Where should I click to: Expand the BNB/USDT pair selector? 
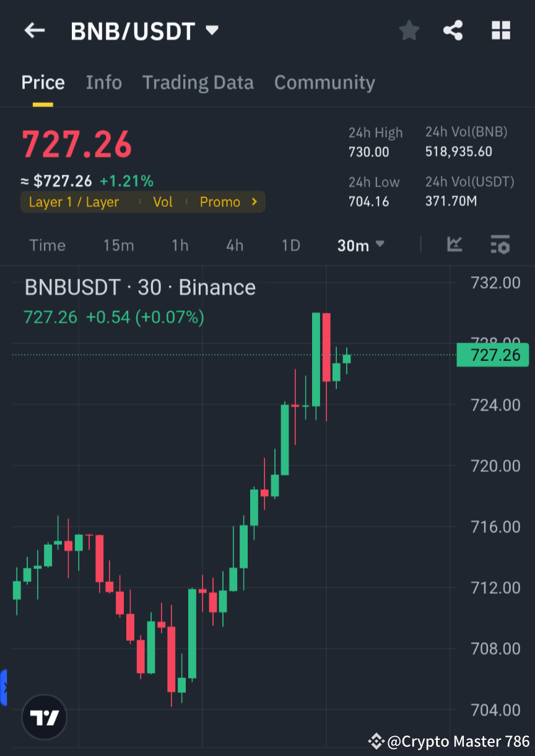point(211,30)
